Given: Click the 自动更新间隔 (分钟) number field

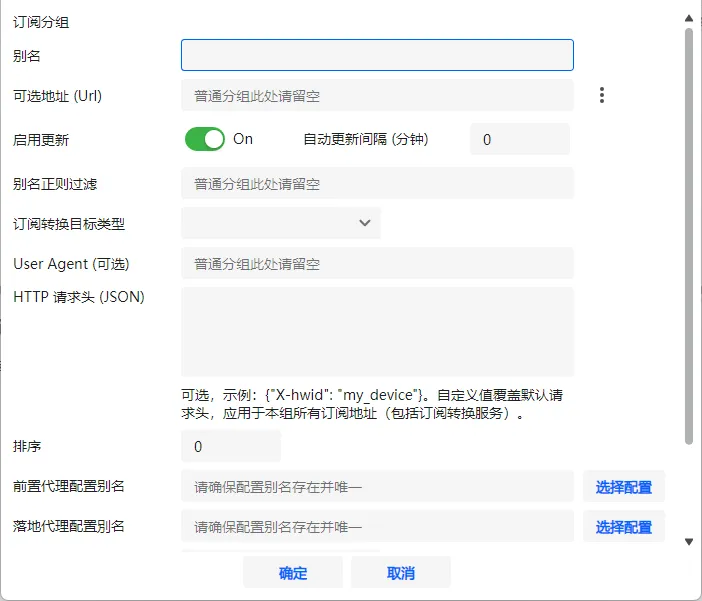Looking at the screenshot, I should pyautogui.click(x=520, y=139).
